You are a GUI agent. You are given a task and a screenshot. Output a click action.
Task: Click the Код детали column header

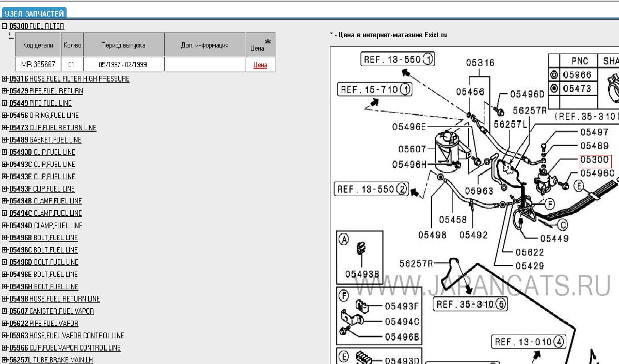(x=38, y=45)
